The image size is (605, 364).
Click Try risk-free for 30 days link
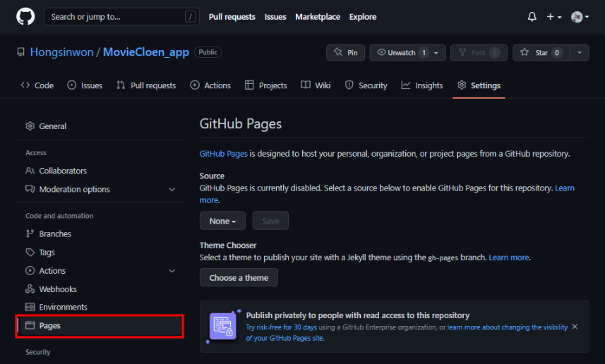[281, 327]
